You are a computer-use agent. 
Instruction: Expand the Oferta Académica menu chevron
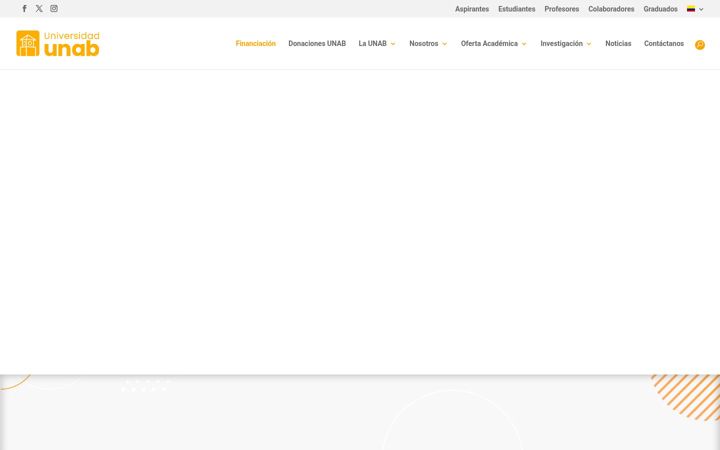pos(524,44)
